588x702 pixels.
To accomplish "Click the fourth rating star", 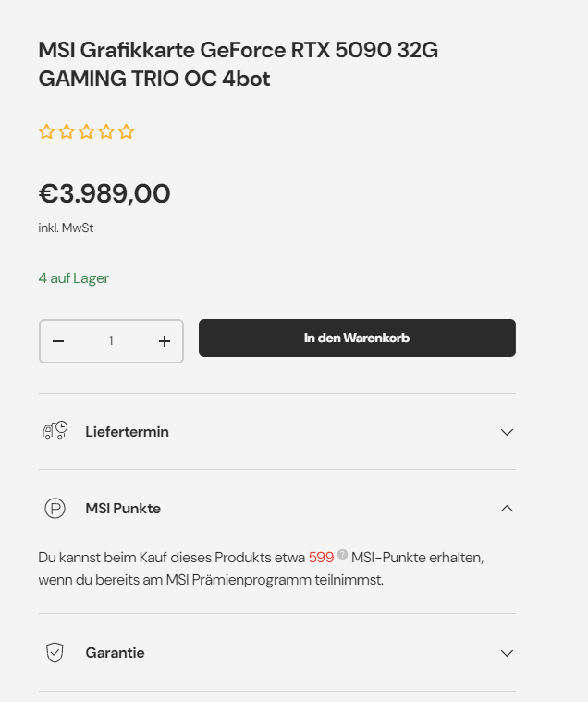I will click(x=106, y=131).
